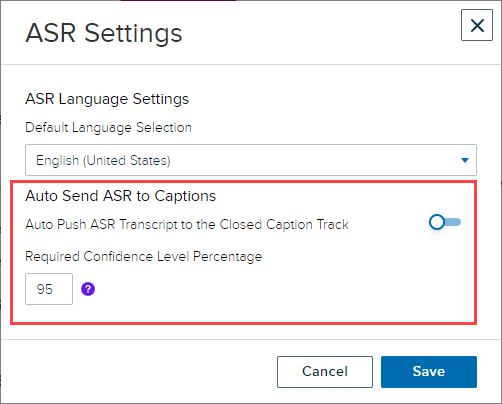
Task: Click the confidence level percentage field
Action: click(49, 289)
